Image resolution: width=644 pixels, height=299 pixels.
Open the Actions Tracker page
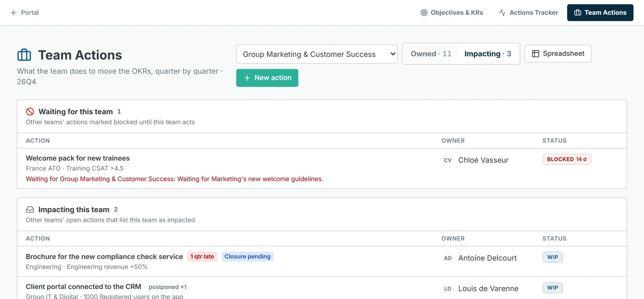point(528,12)
